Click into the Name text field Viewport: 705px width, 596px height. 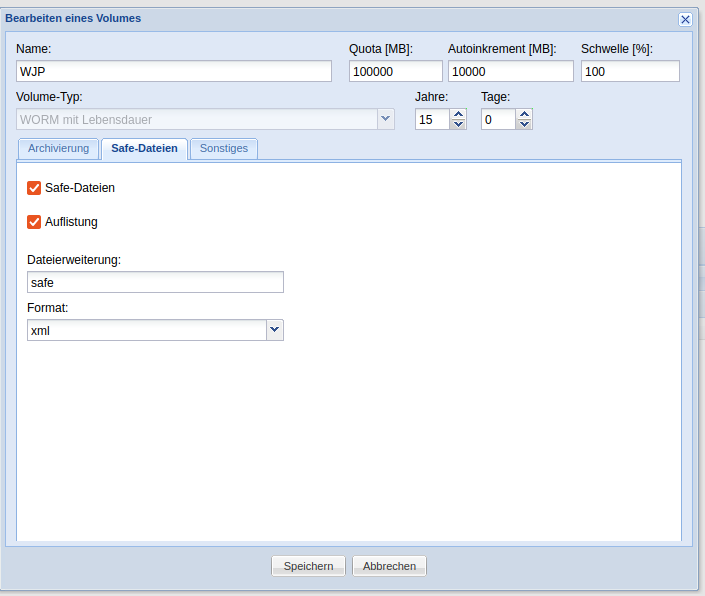click(174, 71)
